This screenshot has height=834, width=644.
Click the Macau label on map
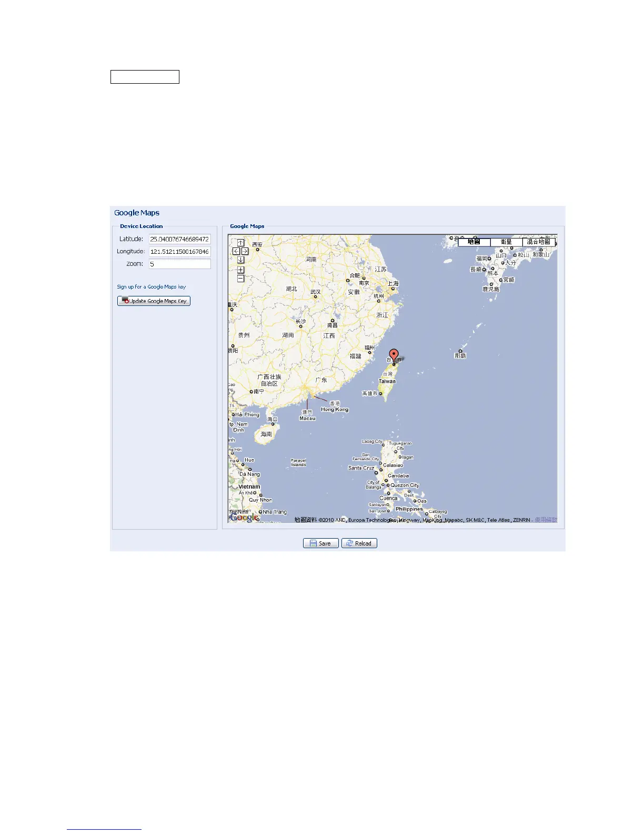(307, 419)
